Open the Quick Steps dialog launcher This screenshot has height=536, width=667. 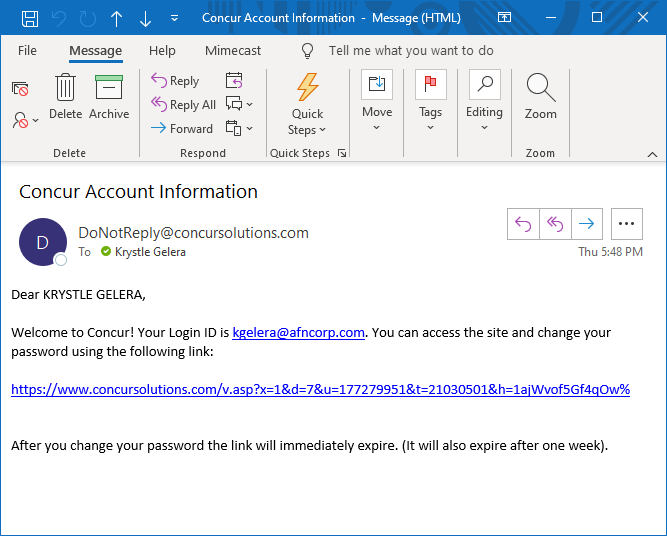[342, 153]
